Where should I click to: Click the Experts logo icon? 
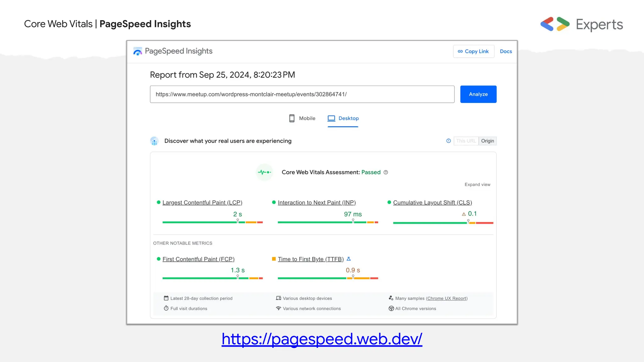pyautogui.click(x=555, y=24)
